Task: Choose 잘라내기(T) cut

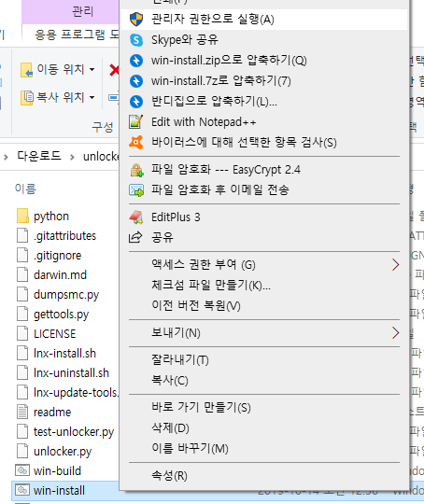Action: click(263, 360)
